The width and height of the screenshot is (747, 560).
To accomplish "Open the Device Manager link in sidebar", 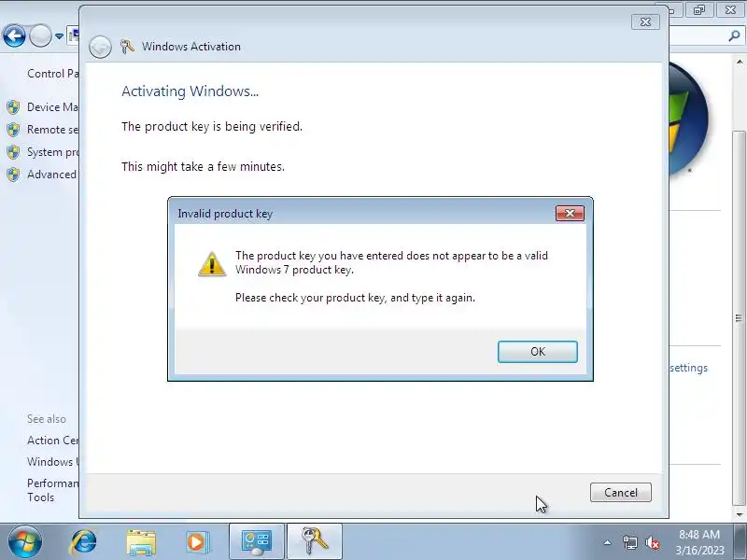I will point(52,107).
